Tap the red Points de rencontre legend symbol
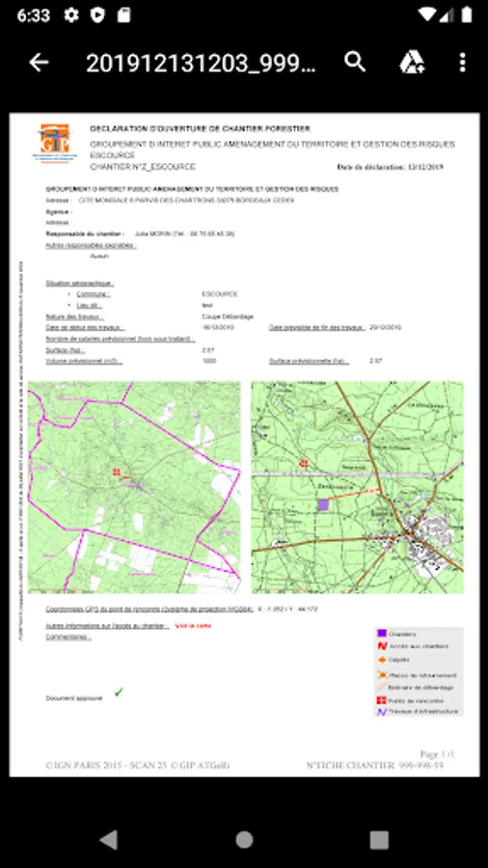Screen dimensions: 488x868 [381, 700]
